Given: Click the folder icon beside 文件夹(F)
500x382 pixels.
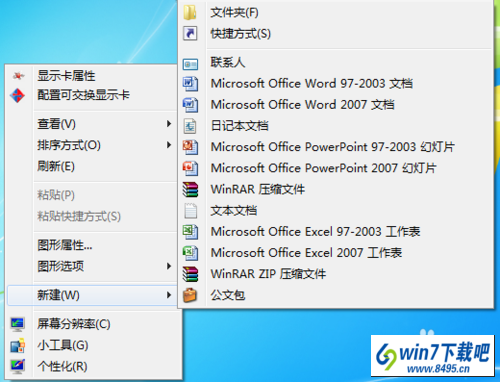Looking at the screenshot, I should tap(190, 12).
